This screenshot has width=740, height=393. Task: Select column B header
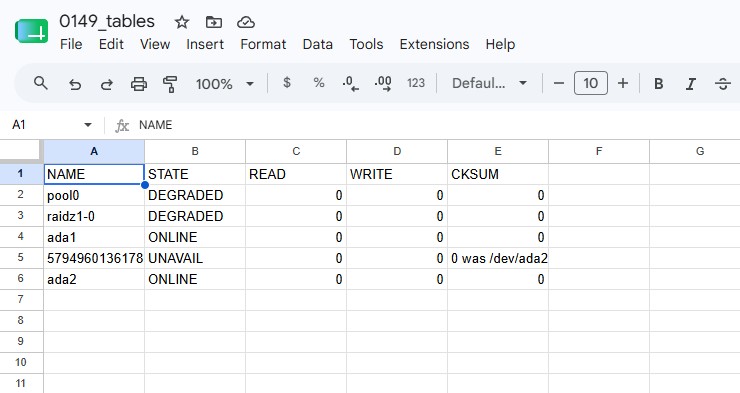pos(195,151)
